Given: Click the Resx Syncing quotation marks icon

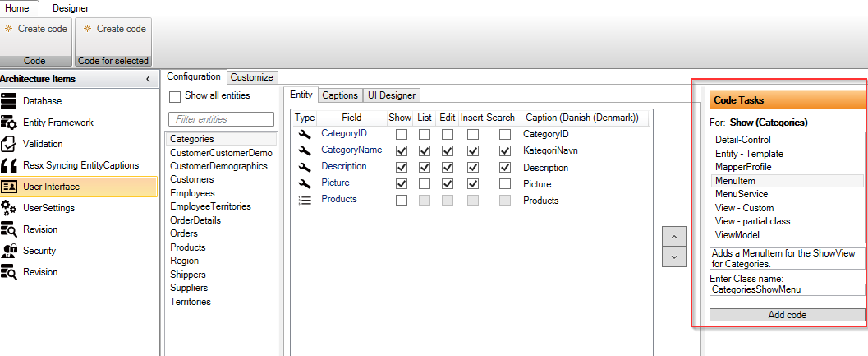Looking at the screenshot, I should pyautogui.click(x=9, y=165).
